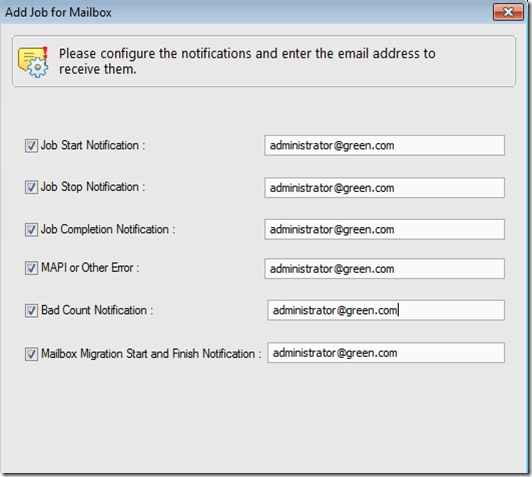Uncheck the Job Start Notification checkbox
This screenshot has width=532, height=477.
pyautogui.click(x=31, y=146)
